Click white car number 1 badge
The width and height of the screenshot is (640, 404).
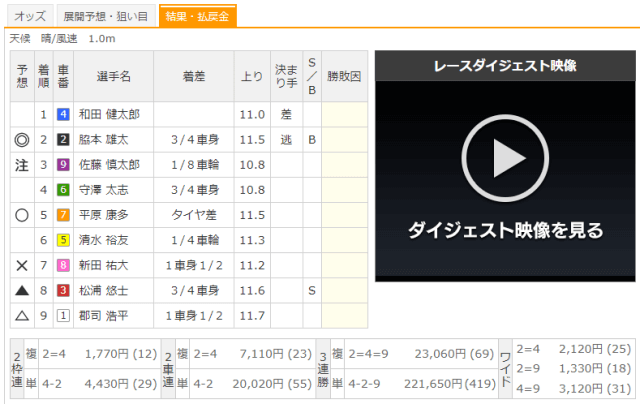click(x=63, y=315)
